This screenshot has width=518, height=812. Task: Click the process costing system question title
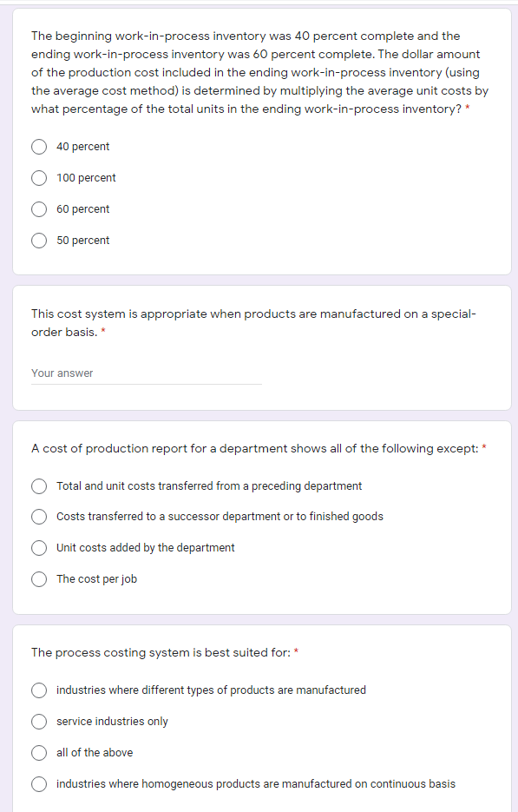[163, 652]
